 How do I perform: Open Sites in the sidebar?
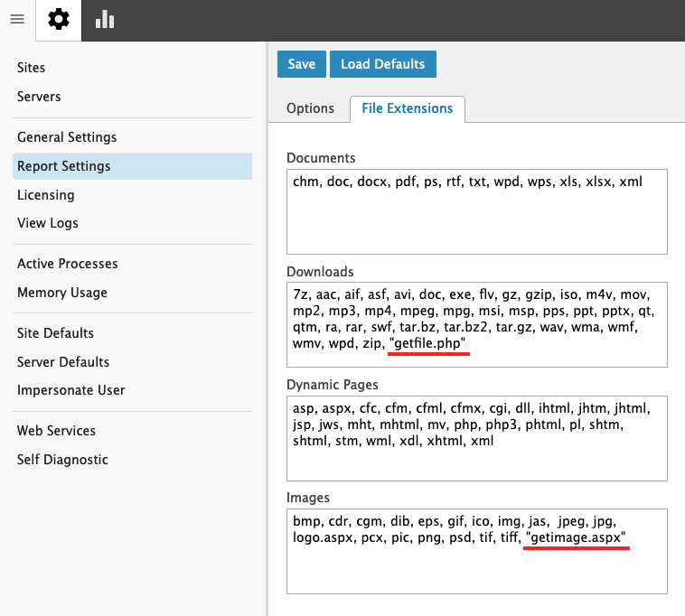[32, 68]
